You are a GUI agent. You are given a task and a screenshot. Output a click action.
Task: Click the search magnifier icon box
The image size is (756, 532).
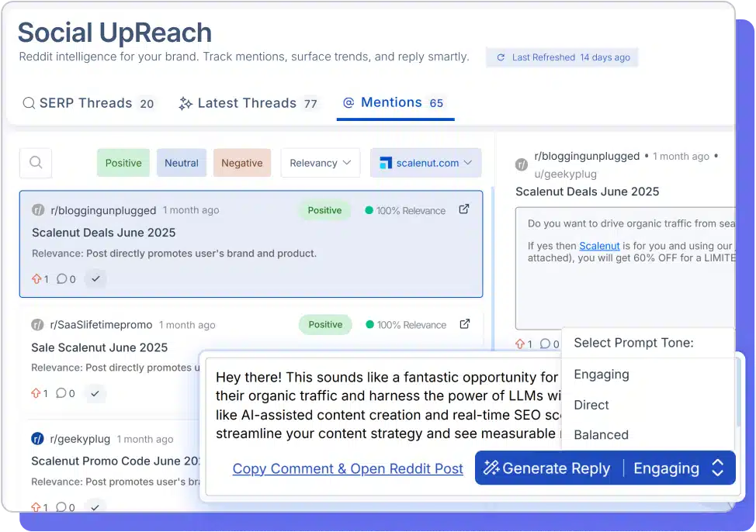click(36, 163)
